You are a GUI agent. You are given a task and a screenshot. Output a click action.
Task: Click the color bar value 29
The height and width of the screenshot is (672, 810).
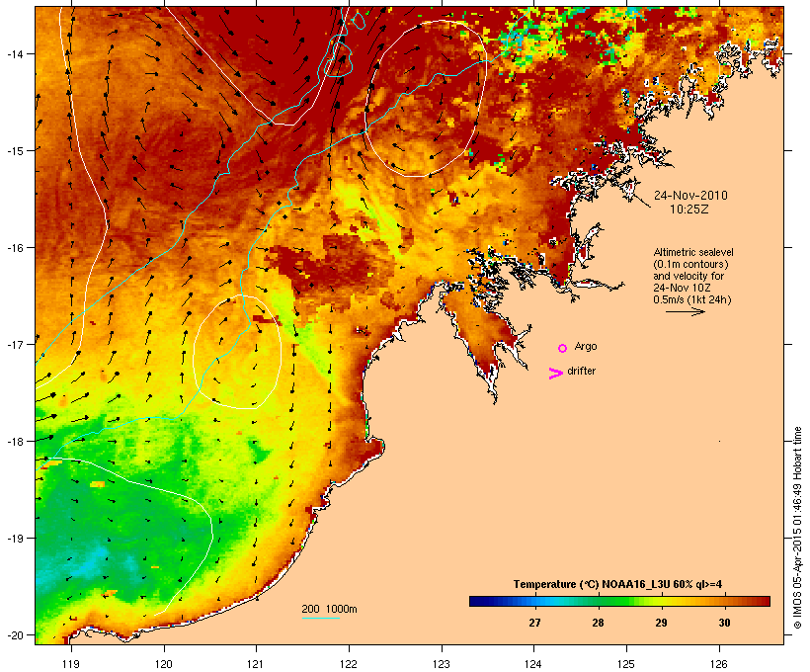tap(661, 623)
